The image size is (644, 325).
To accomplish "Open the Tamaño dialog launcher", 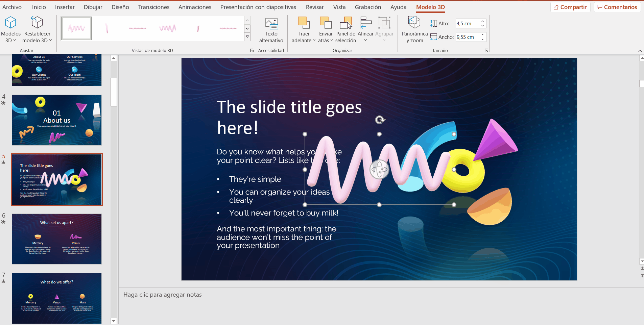I will 486,50.
